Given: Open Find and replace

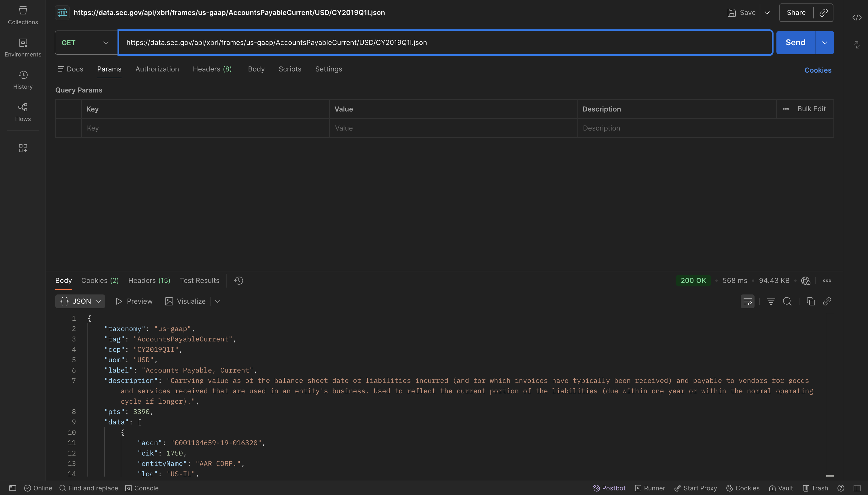Looking at the screenshot, I should 89,488.
